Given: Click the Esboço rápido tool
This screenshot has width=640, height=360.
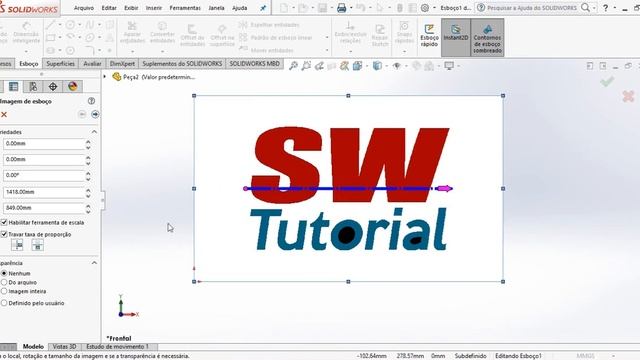Looking at the screenshot, I should (x=429, y=36).
